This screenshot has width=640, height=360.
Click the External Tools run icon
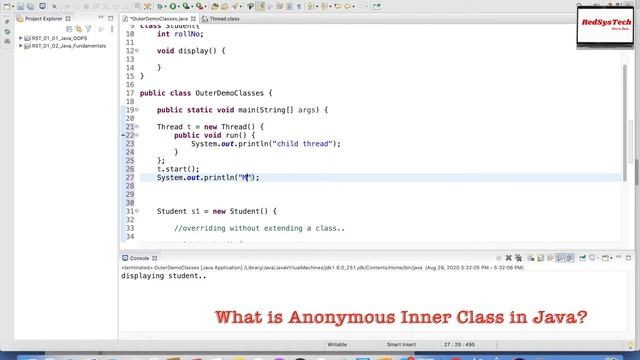[200, 6]
